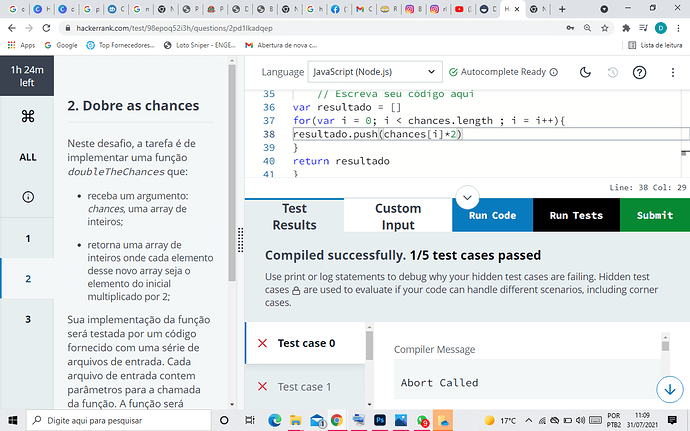This screenshot has height=431, width=690.
Task: Toggle dark mode moon icon
Action: click(x=586, y=72)
